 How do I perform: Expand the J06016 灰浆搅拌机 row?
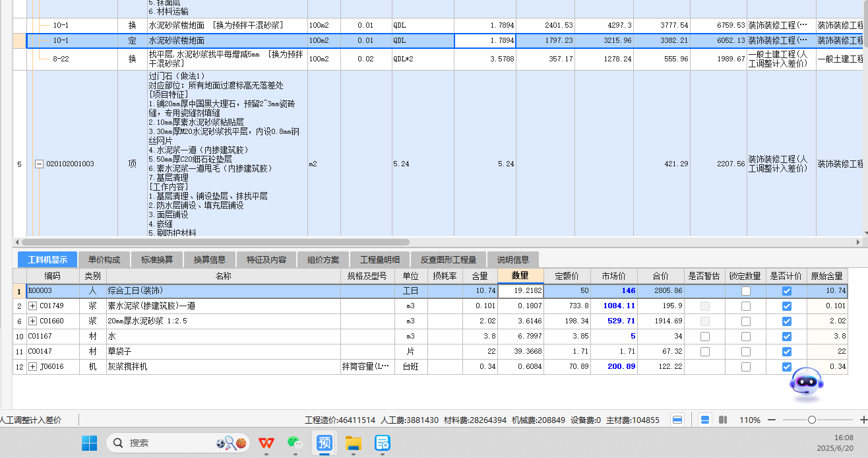33,367
